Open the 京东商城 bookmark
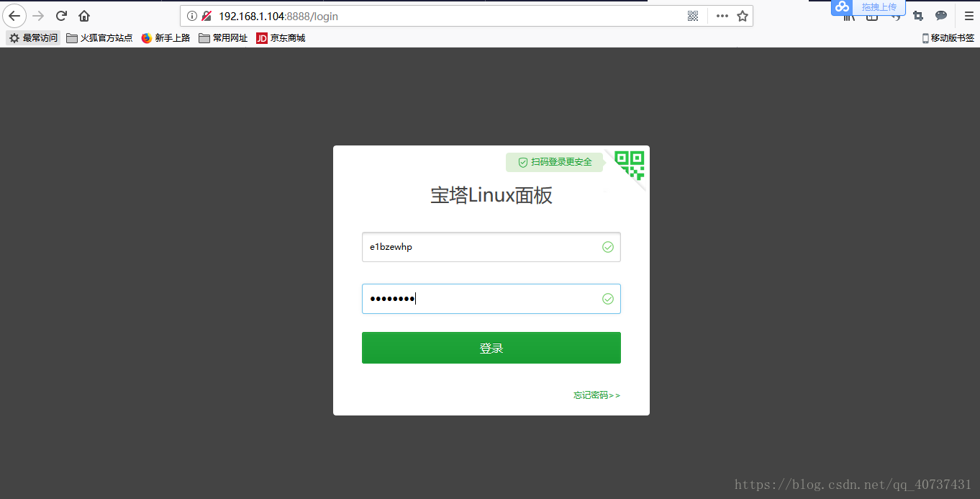This screenshot has height=499, width=980. click(281, 38)
